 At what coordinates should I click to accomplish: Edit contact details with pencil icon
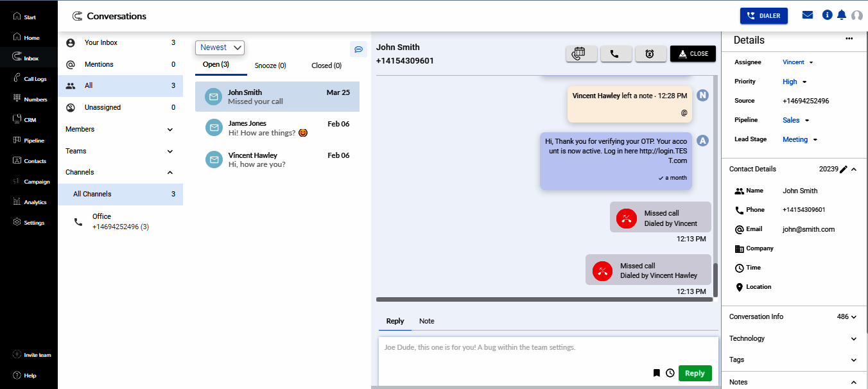[x=844, y=169]
